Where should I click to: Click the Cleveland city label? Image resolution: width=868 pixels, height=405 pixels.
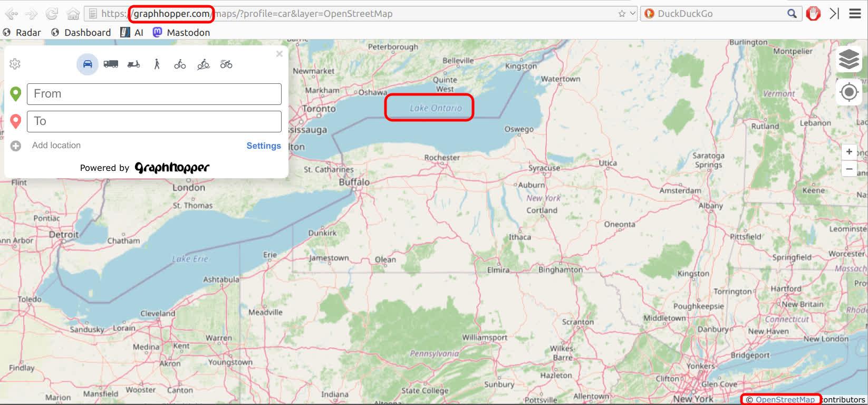(158, 313)
